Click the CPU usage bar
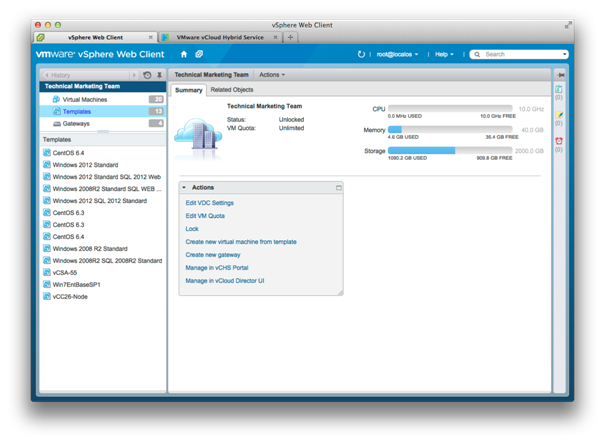The width and height of the screenshot is (604, 443). (x=450, y=109)
